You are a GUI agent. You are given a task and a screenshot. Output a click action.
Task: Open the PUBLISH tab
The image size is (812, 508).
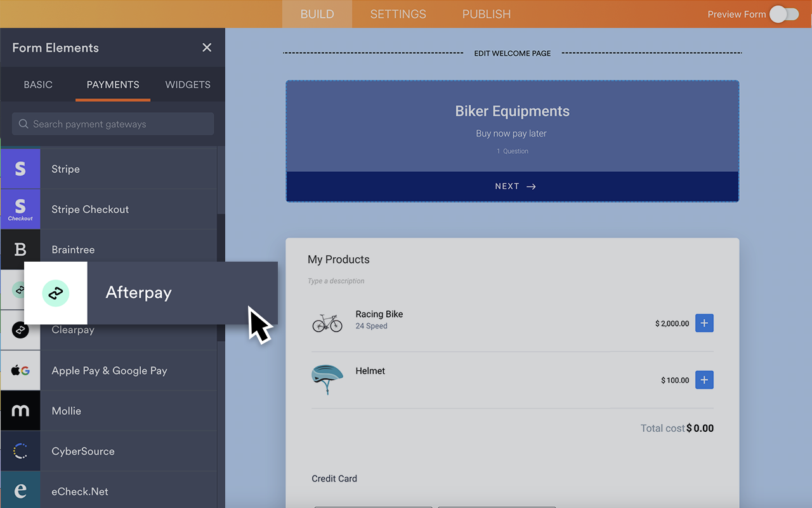(486, 13)
